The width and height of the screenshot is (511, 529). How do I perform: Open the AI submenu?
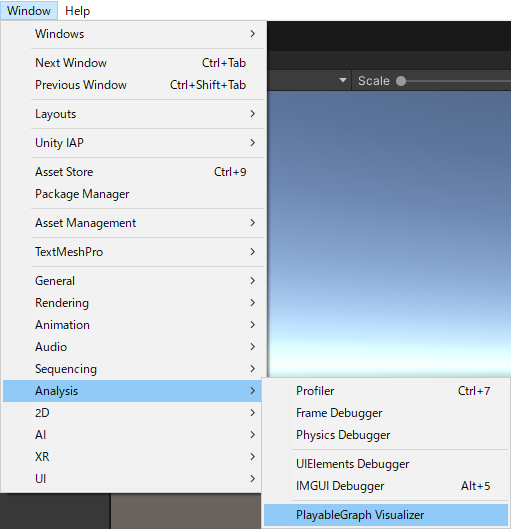[132, 435]
